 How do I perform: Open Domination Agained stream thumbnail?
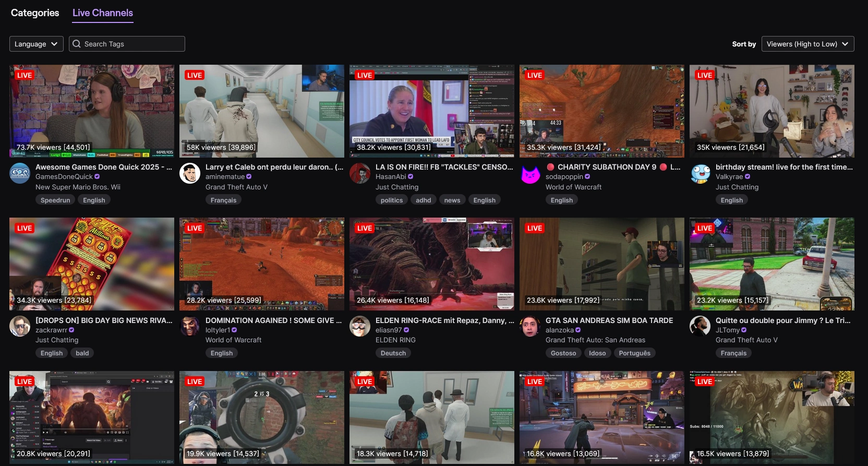[262, 264]
